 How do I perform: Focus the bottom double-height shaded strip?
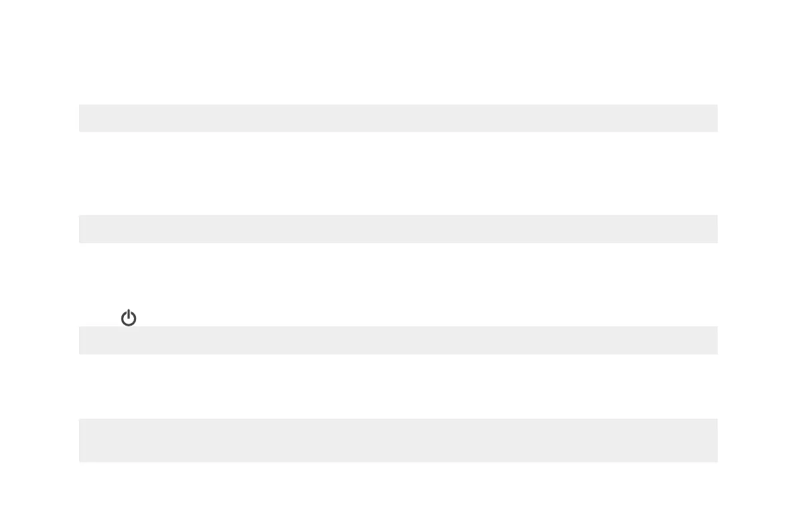click(398, 440)
